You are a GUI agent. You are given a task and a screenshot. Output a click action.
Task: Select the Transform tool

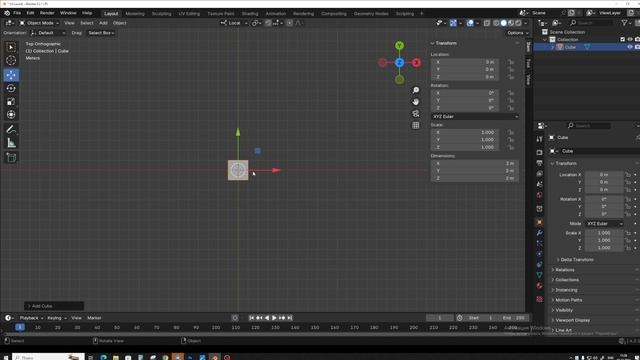click(x=11, y=115)
